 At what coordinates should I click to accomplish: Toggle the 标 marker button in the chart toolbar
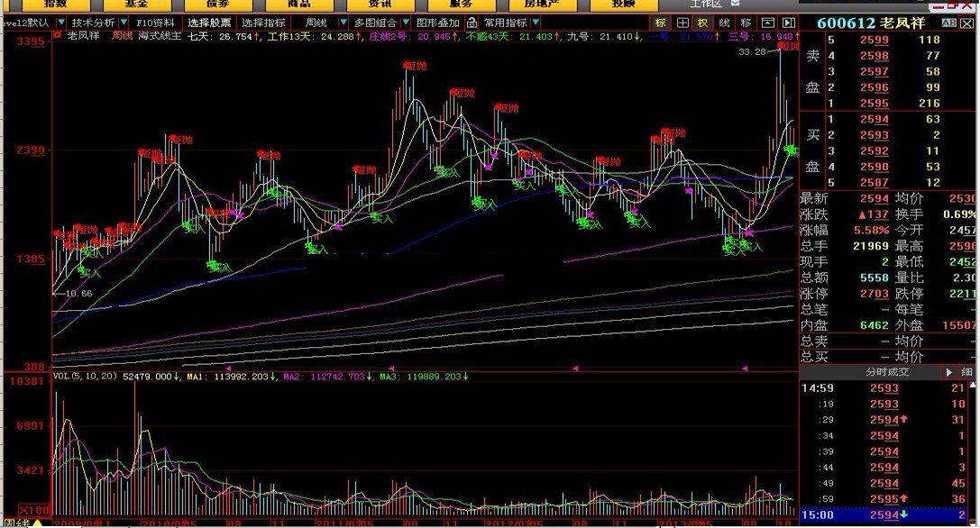(661, 23)
